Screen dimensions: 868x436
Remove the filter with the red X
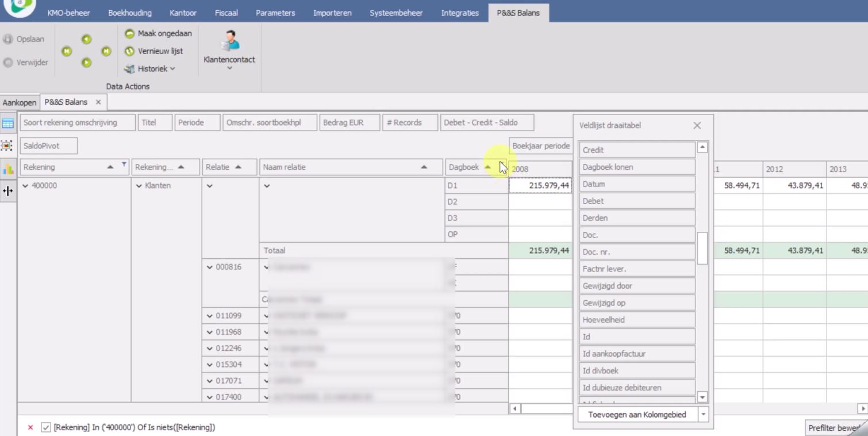tap(30, 427)
